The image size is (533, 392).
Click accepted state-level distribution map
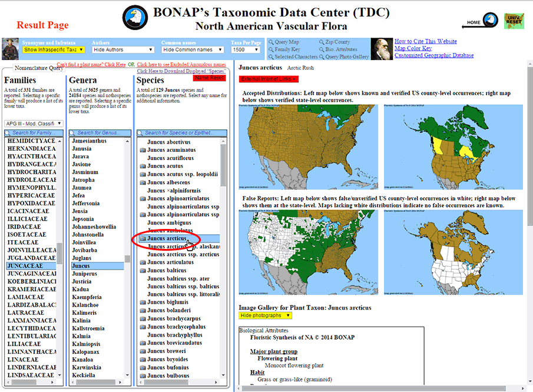[x=453, y=147]
